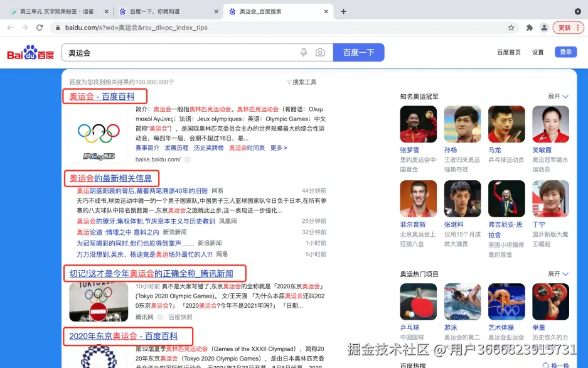This screenshot has height=368, width=588.
Task: Click the site lock icon
Action: click(58, 28)
